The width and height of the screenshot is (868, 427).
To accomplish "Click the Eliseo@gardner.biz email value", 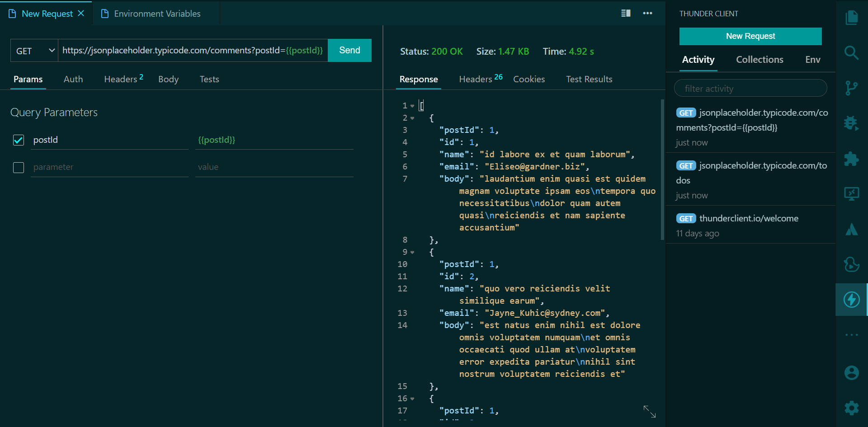I will [534, 167].
